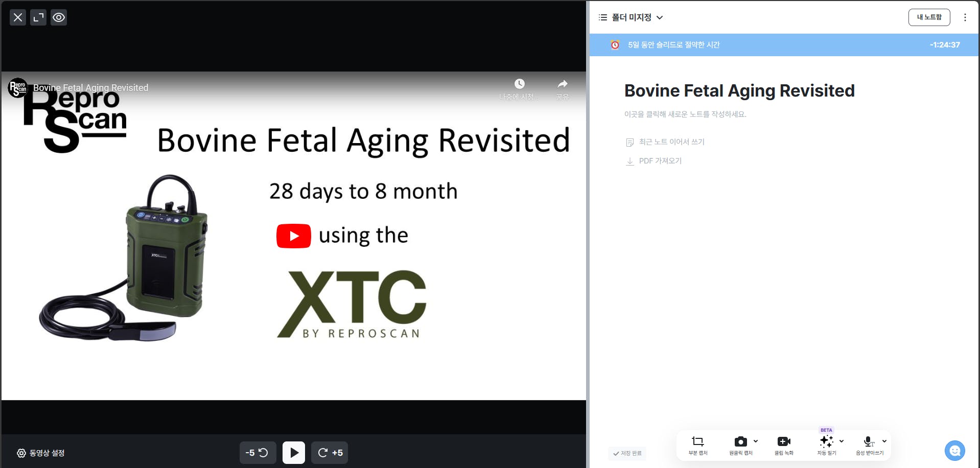Click the Watch later clock icon
This screenshot has width=980, height=468.
pyautogui.click(x=519, y=84)
